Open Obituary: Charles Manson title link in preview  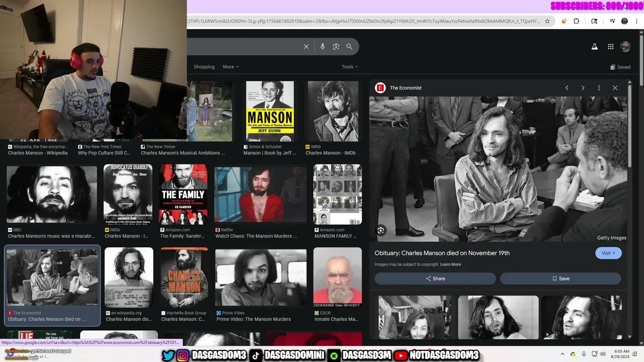[442, 253]
